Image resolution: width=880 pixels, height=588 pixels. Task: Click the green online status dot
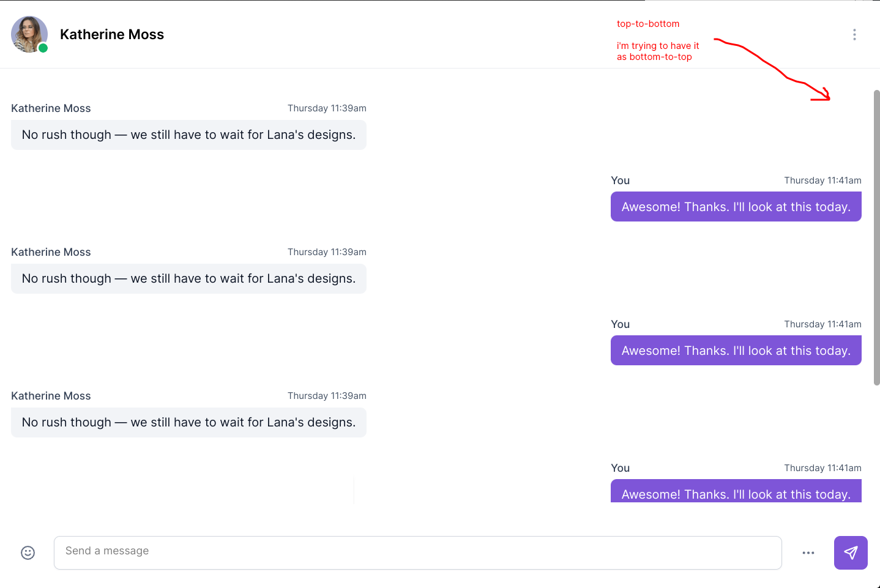coord(43,48)
